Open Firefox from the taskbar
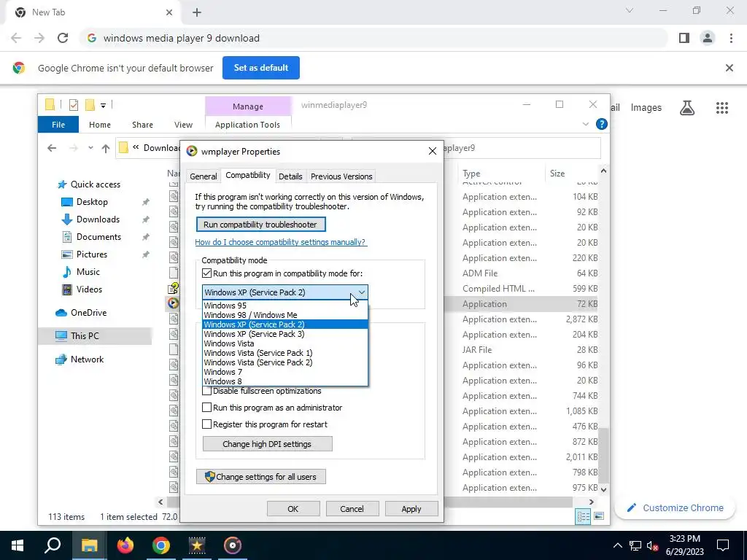Image resolution: width=747 pixels, height=560 pixels. coord(125,545)
